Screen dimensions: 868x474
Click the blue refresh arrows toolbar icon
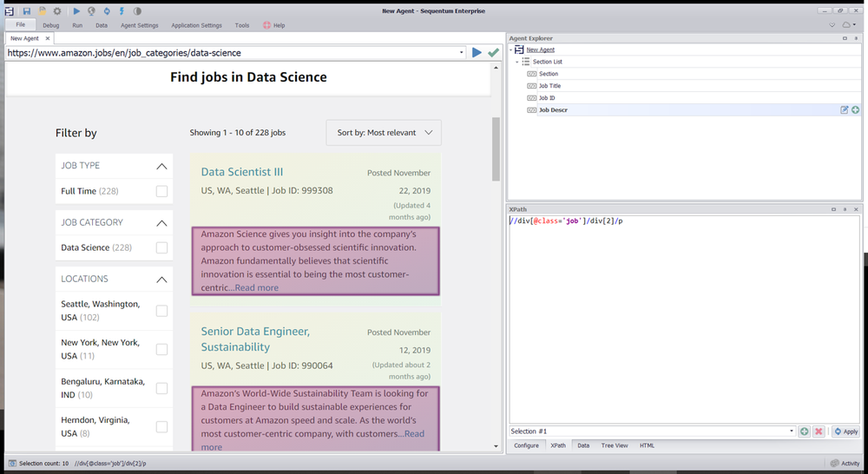(x=107, y=11)
